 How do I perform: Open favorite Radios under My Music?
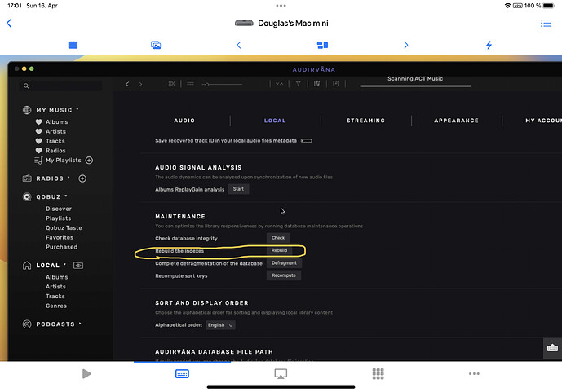tap(55, 151)
